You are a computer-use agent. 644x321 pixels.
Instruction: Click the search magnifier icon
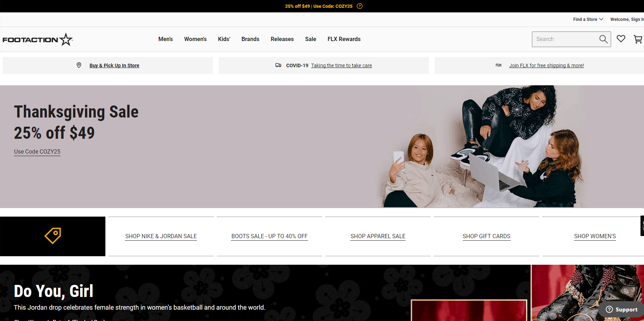[x=603, y=39]
